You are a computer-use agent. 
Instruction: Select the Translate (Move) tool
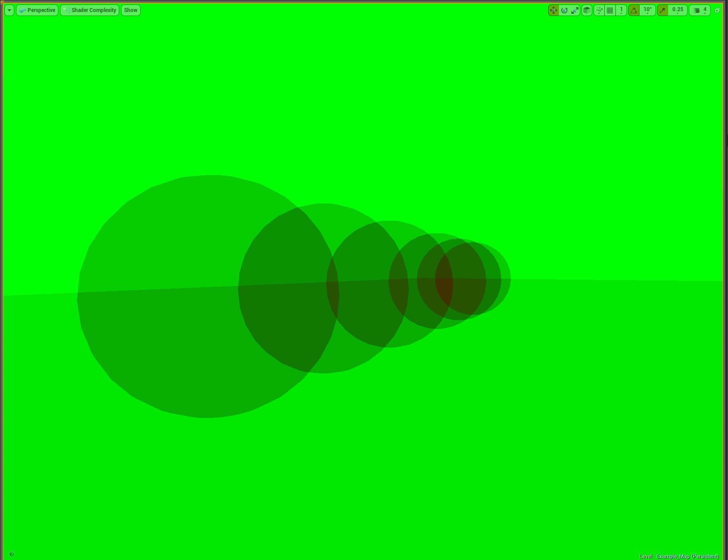554,10
